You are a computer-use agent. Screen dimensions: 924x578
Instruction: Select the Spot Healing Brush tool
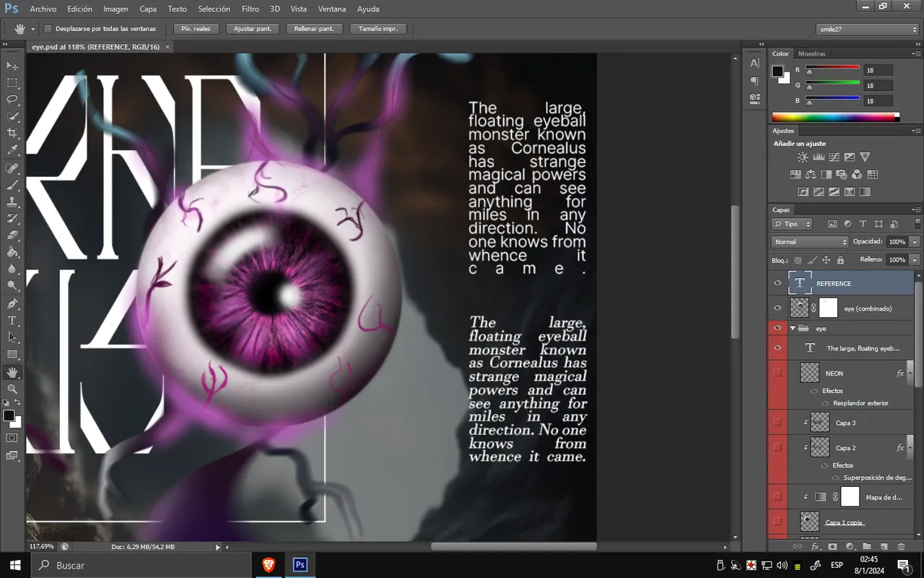[12, 168]
